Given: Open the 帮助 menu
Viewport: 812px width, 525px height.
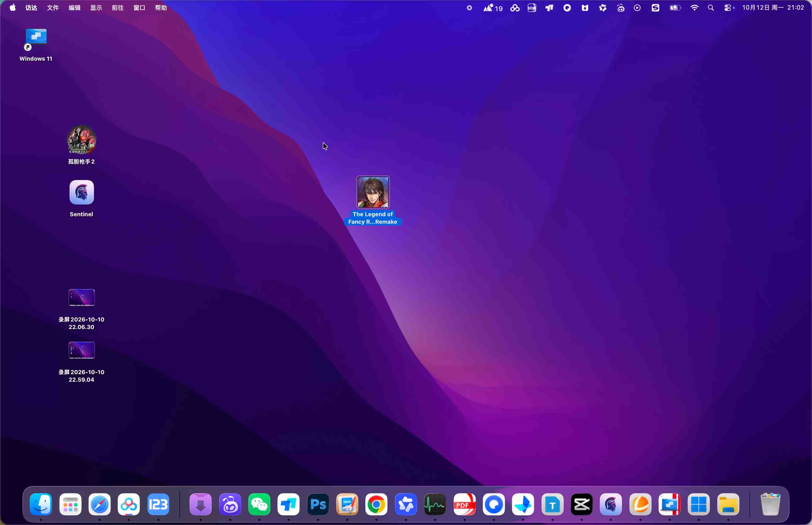Looking at the screenshot, I should pos(161,7).
